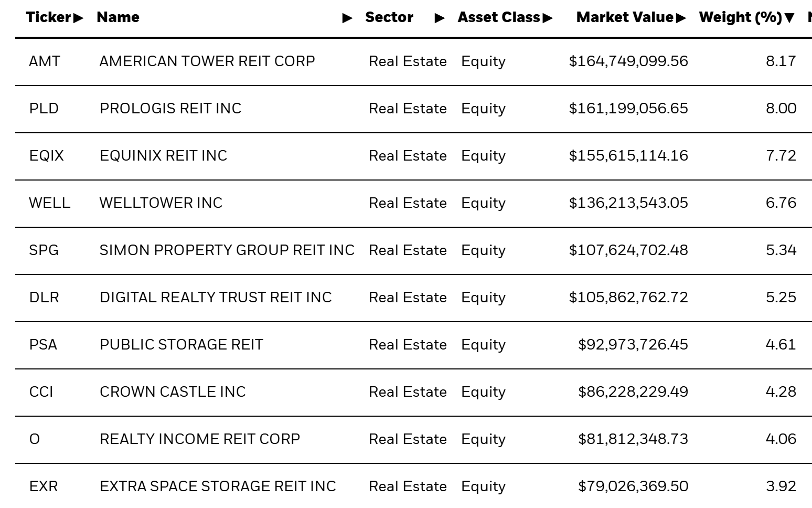The height and width of the screenshot is (508, 812).
Task: Click the Name column sort arrow
Action: (x=347, y=17)
